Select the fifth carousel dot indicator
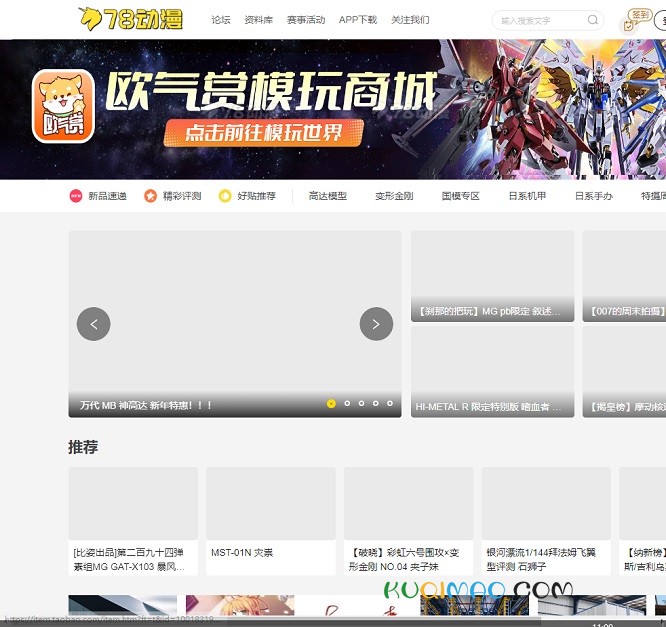The width and height of the screenshot is (666, 627). [x=389, y=404]
